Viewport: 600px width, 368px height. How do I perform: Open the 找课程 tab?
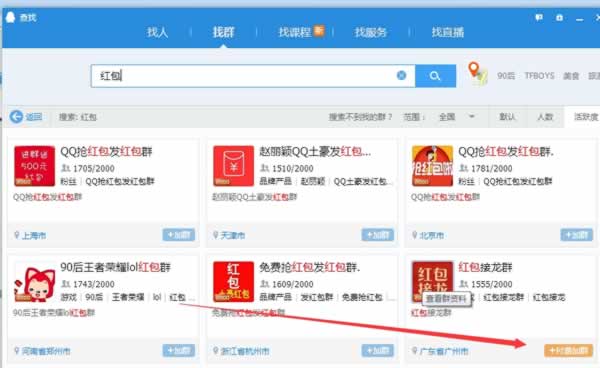295,32
